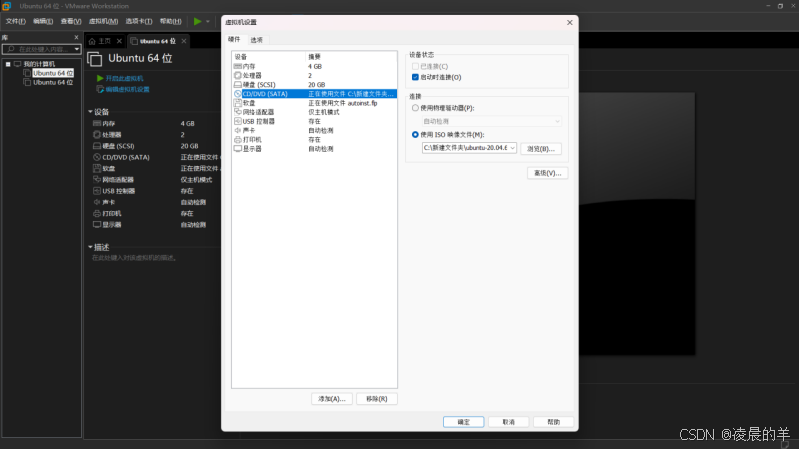Close the 库 library panel
Image resolution: width=799 pixels, height=449 pixels.
coord(76,38)
